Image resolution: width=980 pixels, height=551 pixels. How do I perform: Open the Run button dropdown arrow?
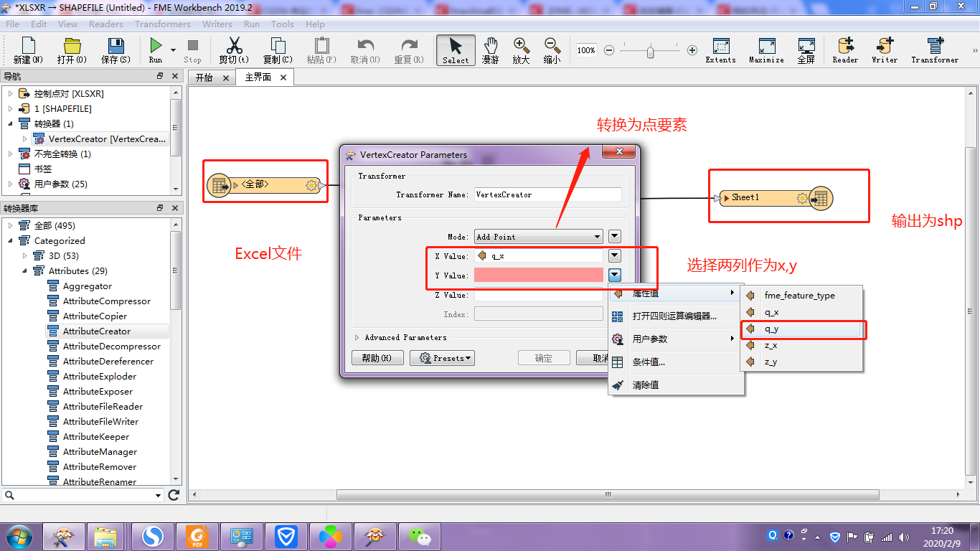click(x=173, y=50)
